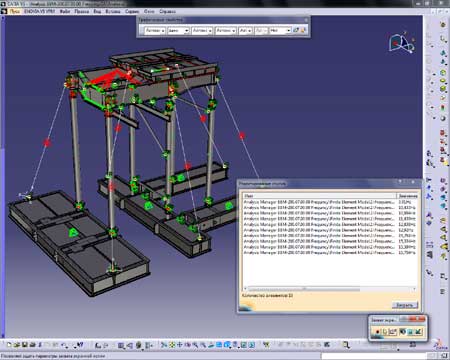This screenshot has height=360, width=450.
Task: Click the red record button in capture toolbar
Action: click(x=378, y=332)
